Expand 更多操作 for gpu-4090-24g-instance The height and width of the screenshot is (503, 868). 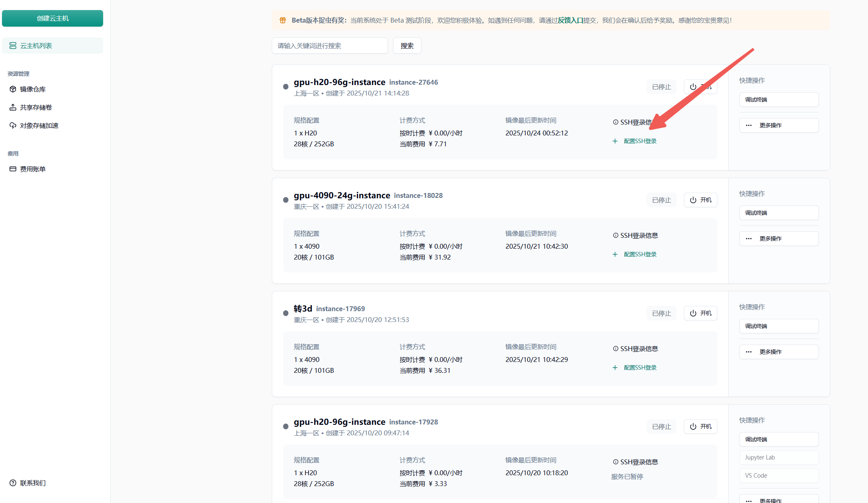click(779, 239)
